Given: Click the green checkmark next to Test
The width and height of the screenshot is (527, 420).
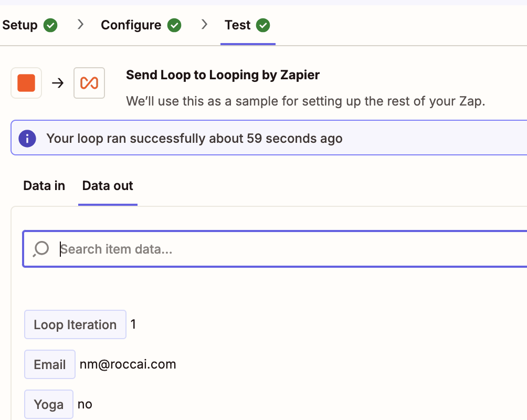Looking at the screenshot, I should click(x=263, y=25).
